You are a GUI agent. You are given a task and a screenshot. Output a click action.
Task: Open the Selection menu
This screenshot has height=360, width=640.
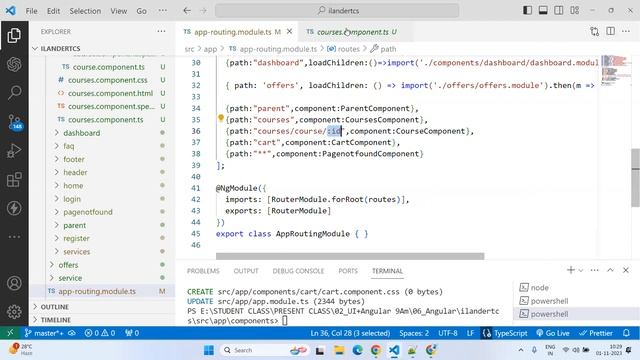(x=85, y=11)
